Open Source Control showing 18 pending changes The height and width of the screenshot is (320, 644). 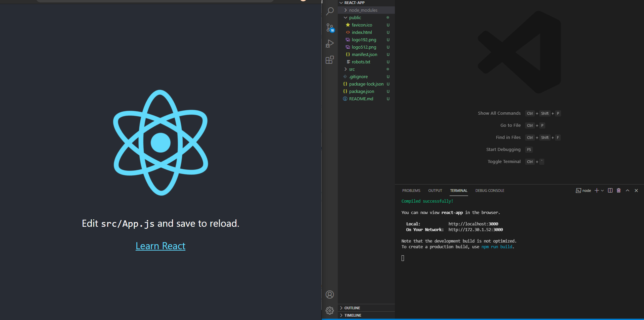point(330,28)
